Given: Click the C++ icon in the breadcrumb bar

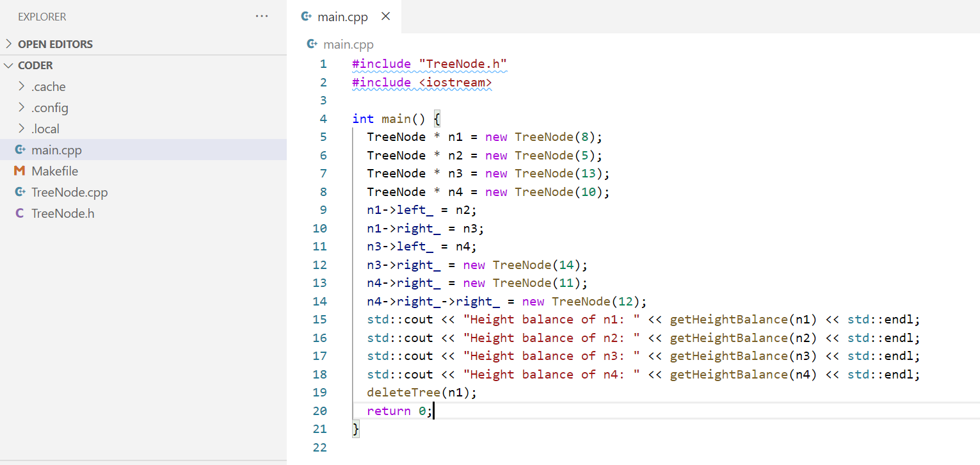Looking at the screenshot, I should 312,44.
